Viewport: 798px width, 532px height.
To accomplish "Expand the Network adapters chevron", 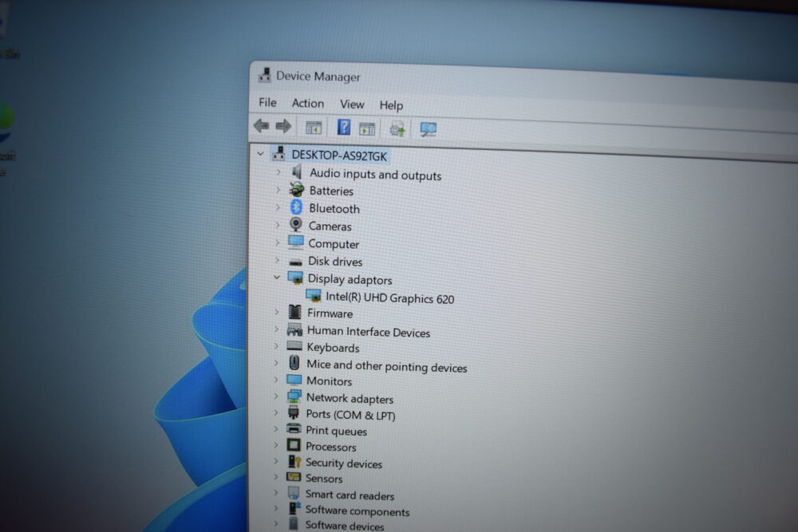I will coord(276,396).
